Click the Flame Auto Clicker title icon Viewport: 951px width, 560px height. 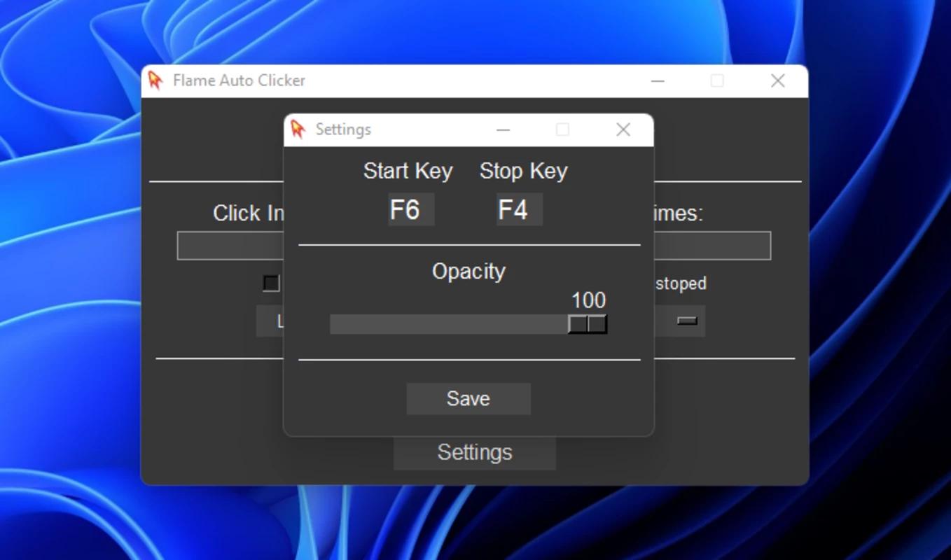(x=155, y=80)
